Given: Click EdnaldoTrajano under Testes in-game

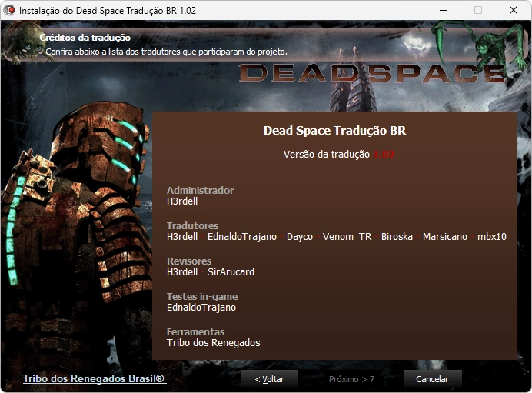Looking at the screenshot, I should click(201, 308).
